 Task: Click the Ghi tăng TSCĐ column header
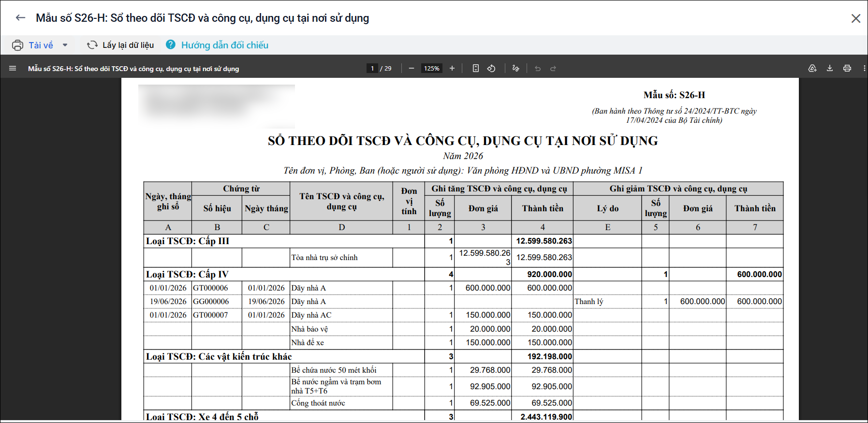(499, 189)
